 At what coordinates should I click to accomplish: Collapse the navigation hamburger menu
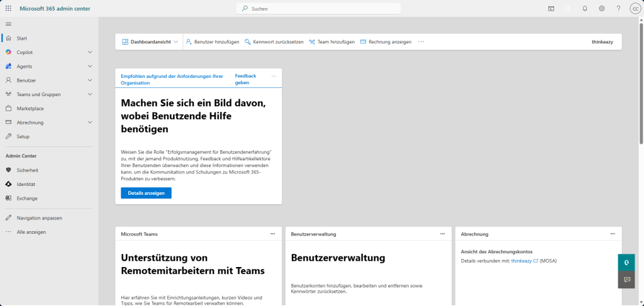[8, 24]
